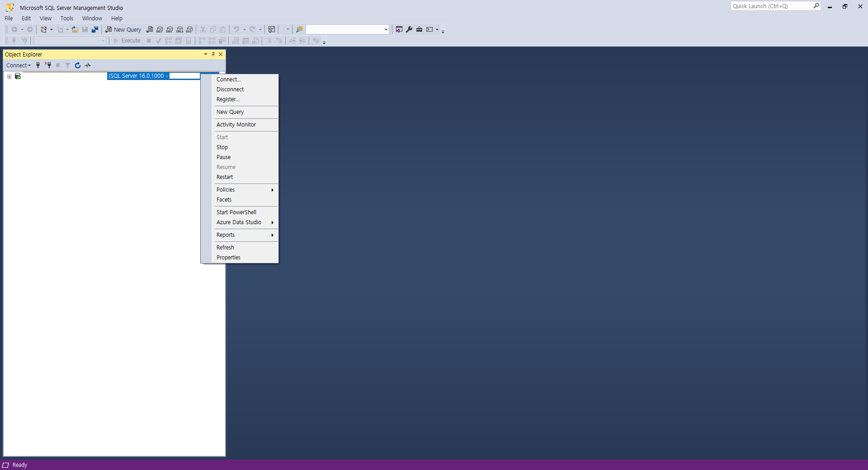Click the XMLA query icon
The image size is (868, 470).
(179, 29)
